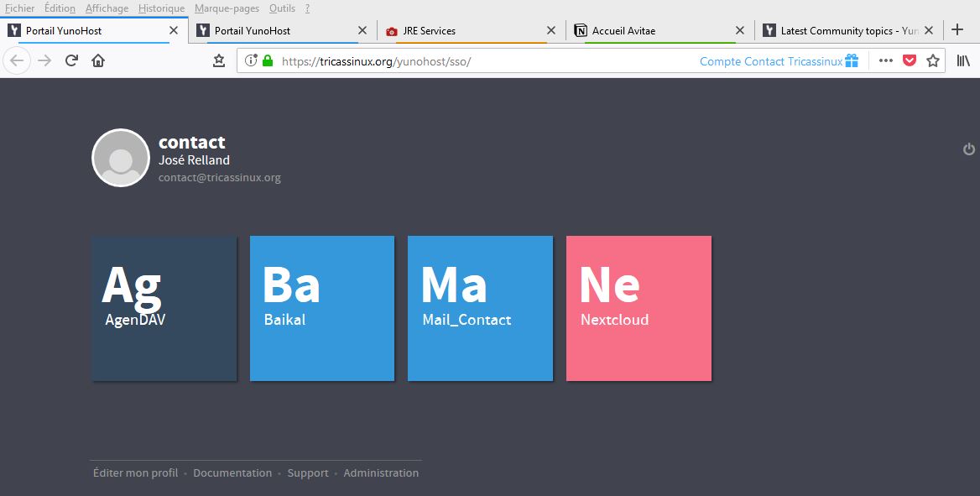
Task: Close the Accueil Avitae tab
Action: [x=740, y=30]
